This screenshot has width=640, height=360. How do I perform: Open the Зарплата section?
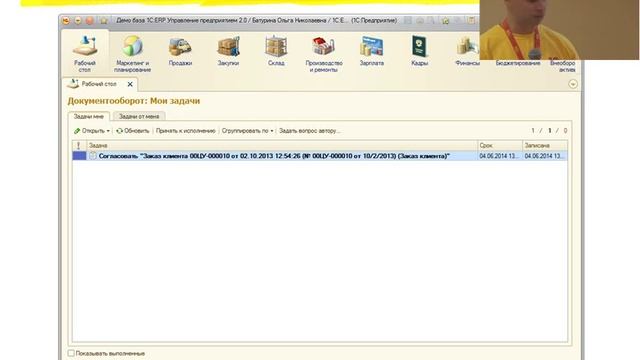tap(371, 51)
